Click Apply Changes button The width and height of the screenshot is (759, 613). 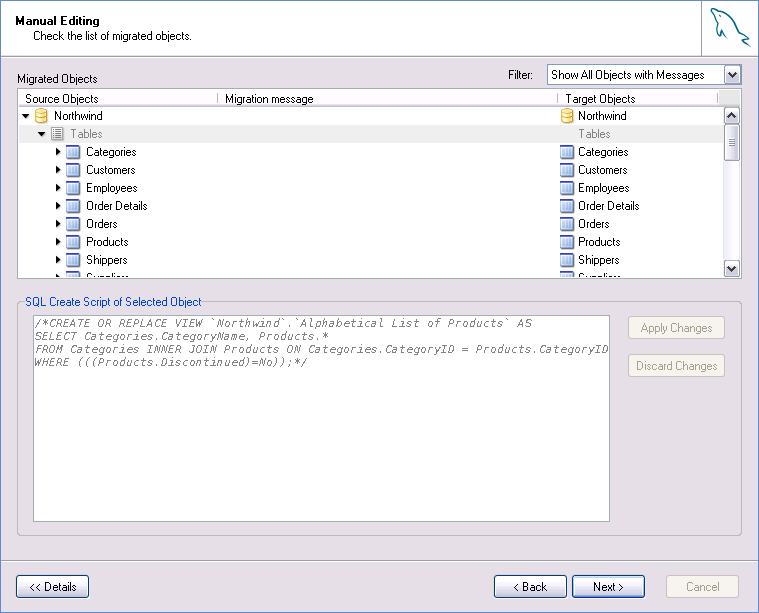(x=676, y=328)
